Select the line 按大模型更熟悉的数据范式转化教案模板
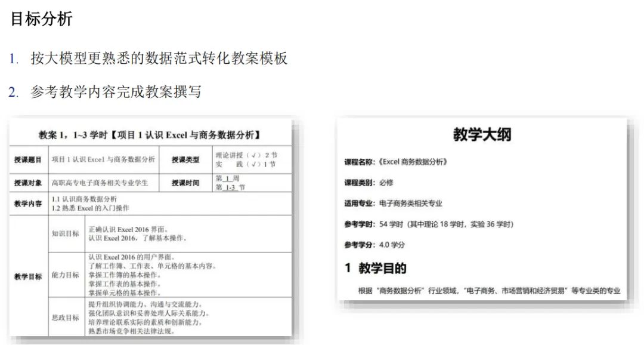Image resolution: width=644 pixels, height=345 pixels. point(159,58)
